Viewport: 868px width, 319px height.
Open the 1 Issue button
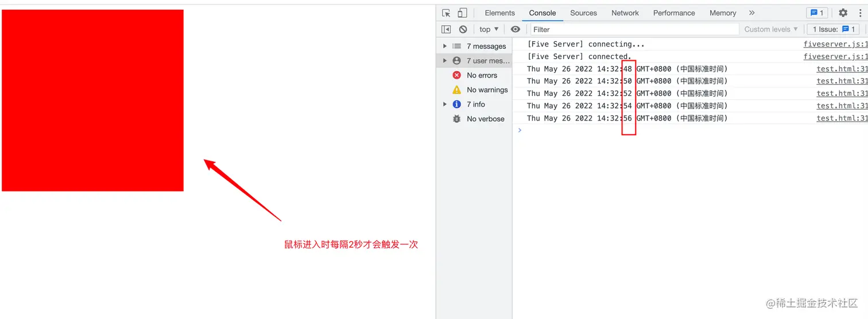834,29
